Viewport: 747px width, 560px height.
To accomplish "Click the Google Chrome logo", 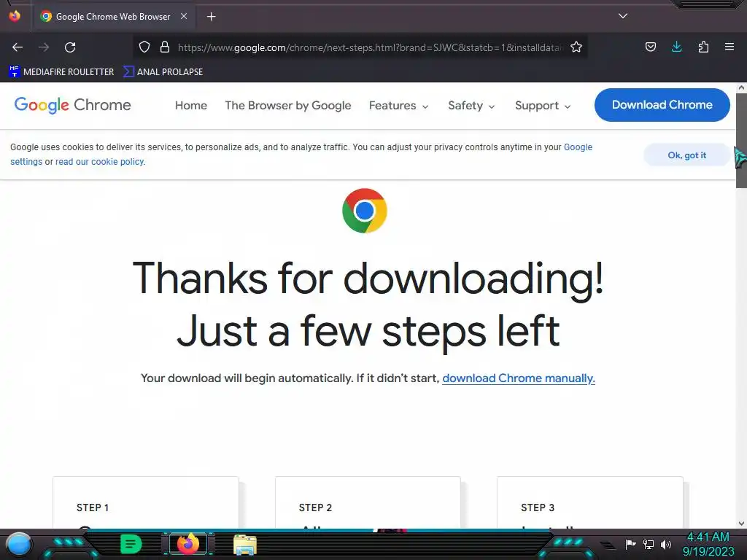I will point(72,105).
